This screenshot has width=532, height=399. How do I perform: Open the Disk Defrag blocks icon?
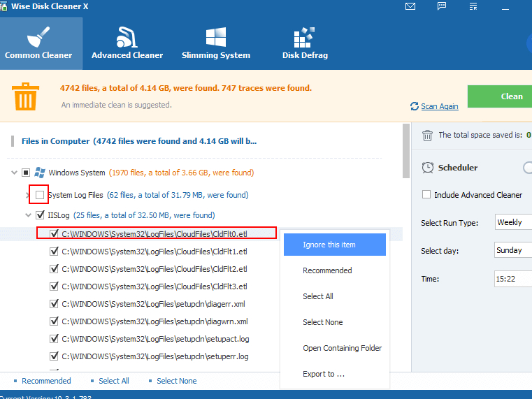pyautogui.click(x=304, y=37)
